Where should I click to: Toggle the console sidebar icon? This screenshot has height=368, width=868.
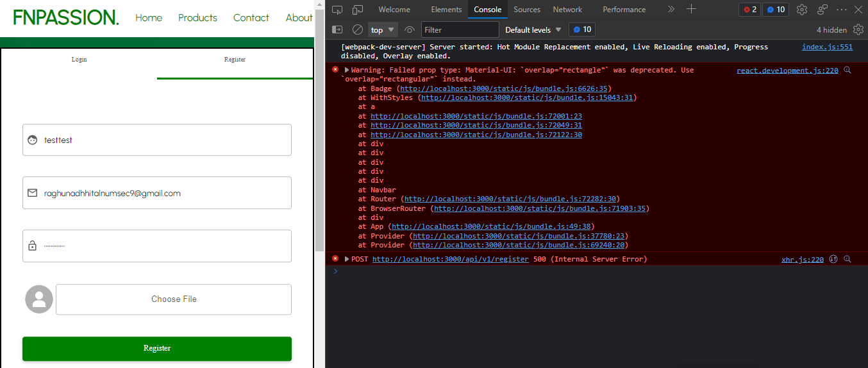tap(337, 29)
